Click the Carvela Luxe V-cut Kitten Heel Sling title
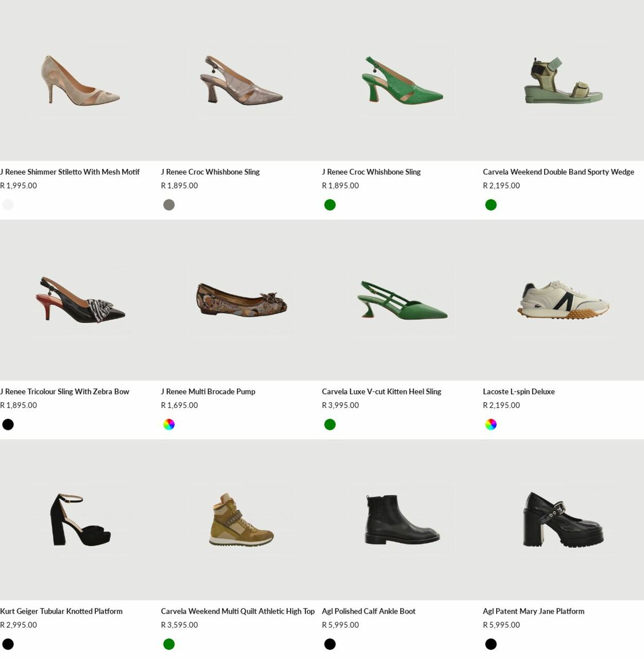The height and width of the screenshot is (659, 644). 382,392
